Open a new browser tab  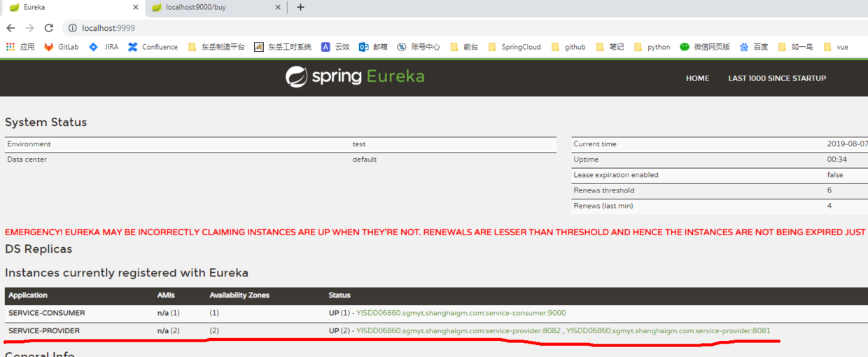coord(300,7)
